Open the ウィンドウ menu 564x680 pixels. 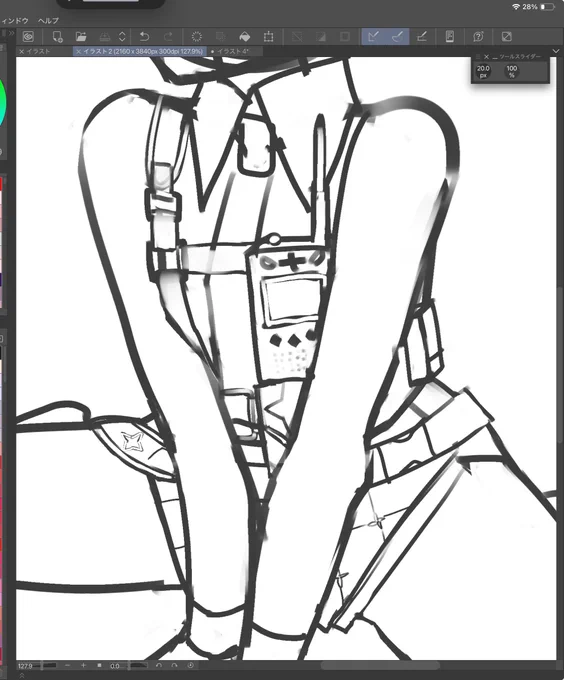click(x=14, y=20)
